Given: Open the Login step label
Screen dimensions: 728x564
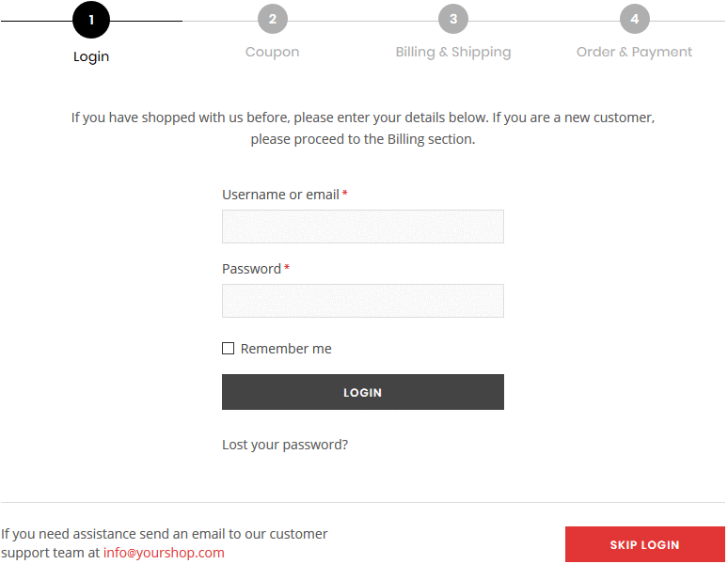Looking at the screenshot, I should click(91, 56).
